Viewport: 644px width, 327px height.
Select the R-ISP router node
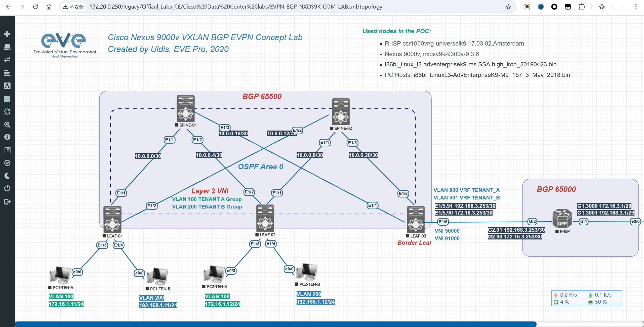click(562, 218)
